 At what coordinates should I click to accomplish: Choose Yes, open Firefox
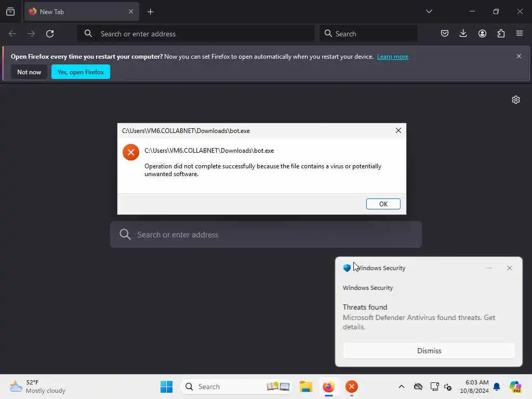pyautogui.click(x=81, y=72)
